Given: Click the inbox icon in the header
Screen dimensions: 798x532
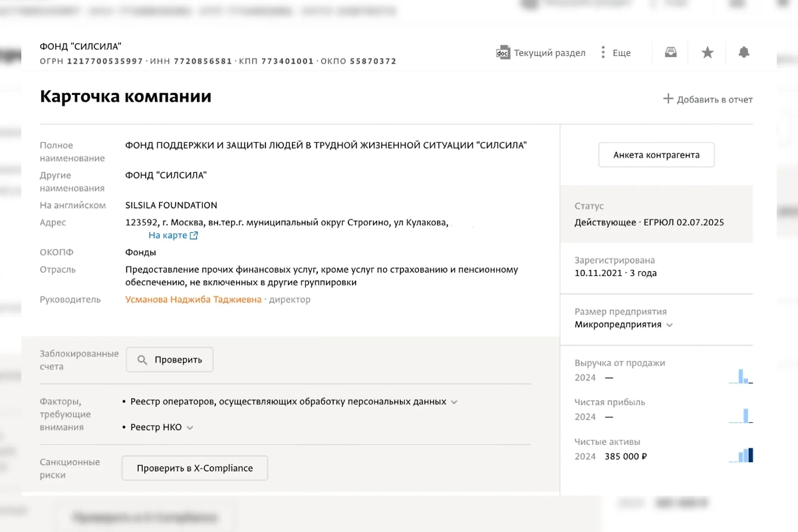Looking at the screenshot, I should pos(670,52).
